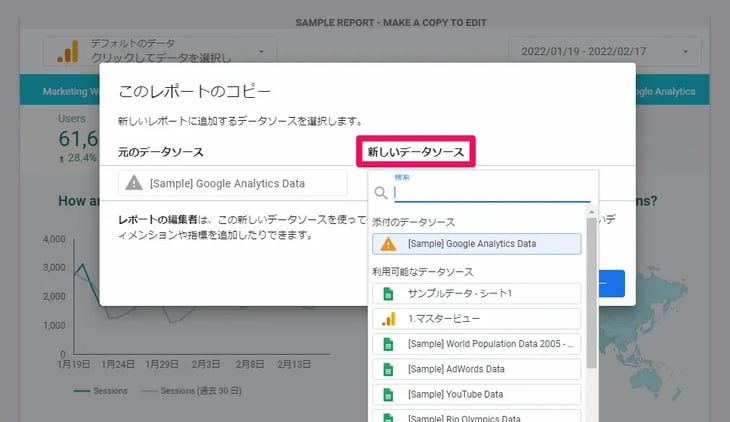
Task: Click the search magnifier icon
Action: (x=381, y=193)
